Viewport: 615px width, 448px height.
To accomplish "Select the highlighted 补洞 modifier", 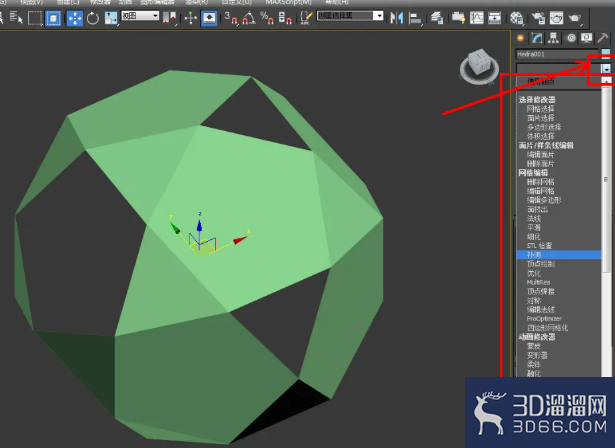I will point(559,255).
